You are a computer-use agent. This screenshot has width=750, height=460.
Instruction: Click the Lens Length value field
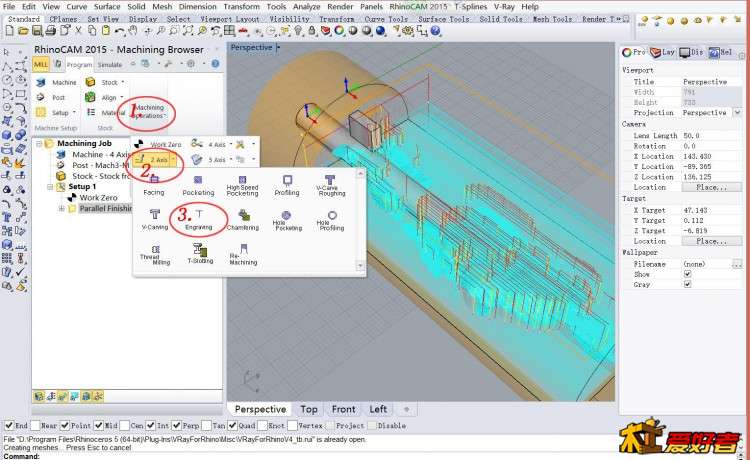[712, 136]
